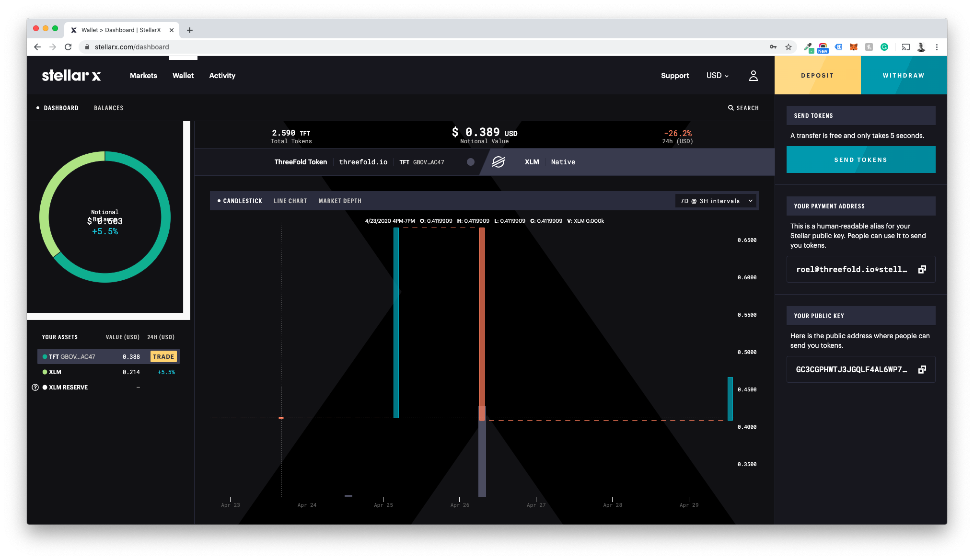Click the Trade button for TFT
This screenshot has width=974, height=560.
pos(163,357)
